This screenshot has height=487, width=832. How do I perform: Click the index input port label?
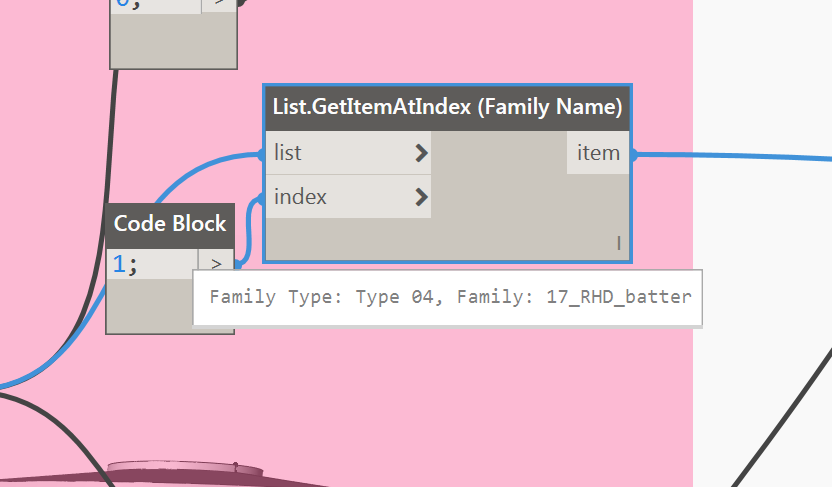(x=300, y=197)
